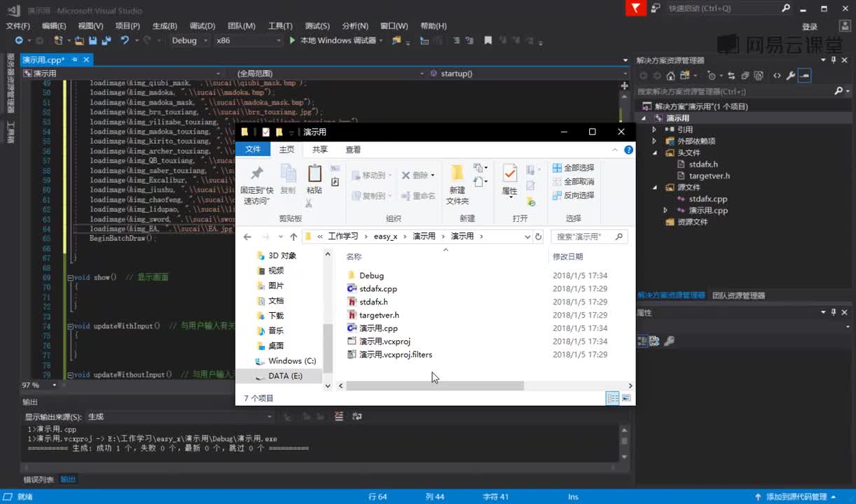856x504 pixels.
Task: Click the Save icon in Visual Studio toolbar
Action: 92,41
